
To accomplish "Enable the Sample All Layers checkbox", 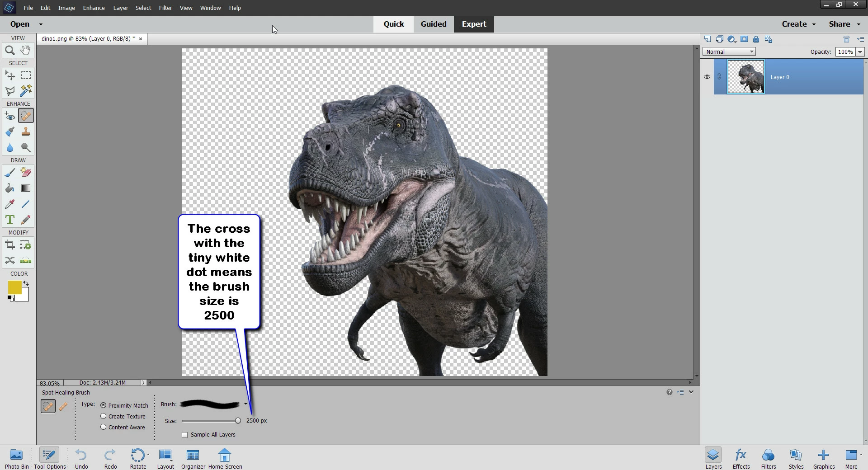I will 184,435.
